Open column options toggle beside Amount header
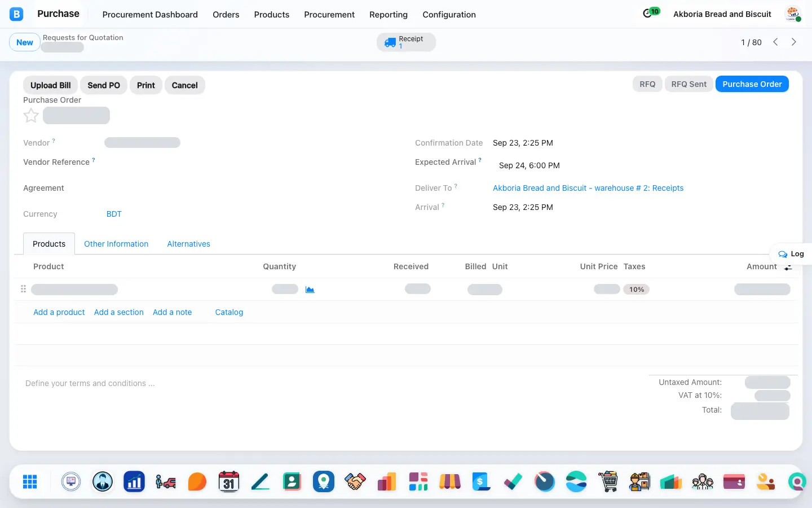Image resolution: width=812 pixels, height=508 pixels. click(x=788, y=267)
